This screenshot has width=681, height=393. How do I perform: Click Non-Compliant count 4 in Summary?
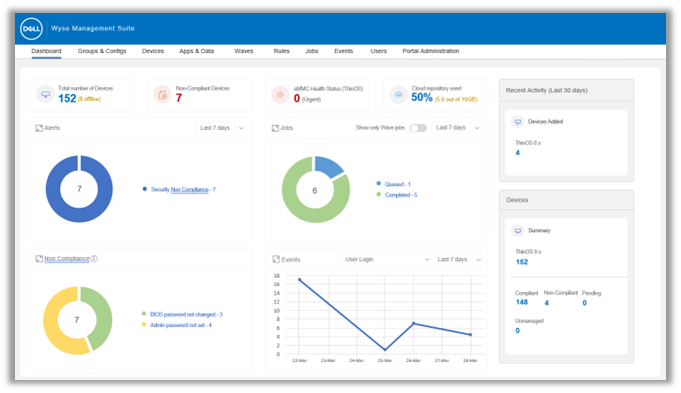pos(546,303)
